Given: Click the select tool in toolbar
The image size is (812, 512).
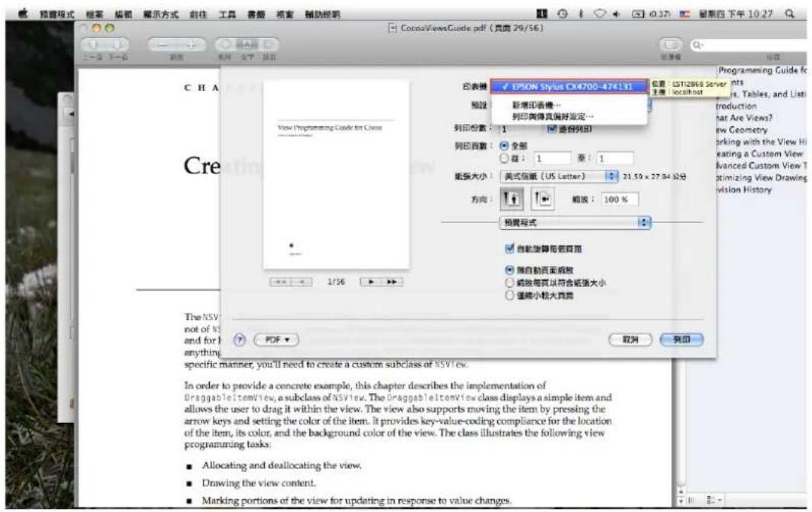Looking at the screenshot, I should coord(268,45).
